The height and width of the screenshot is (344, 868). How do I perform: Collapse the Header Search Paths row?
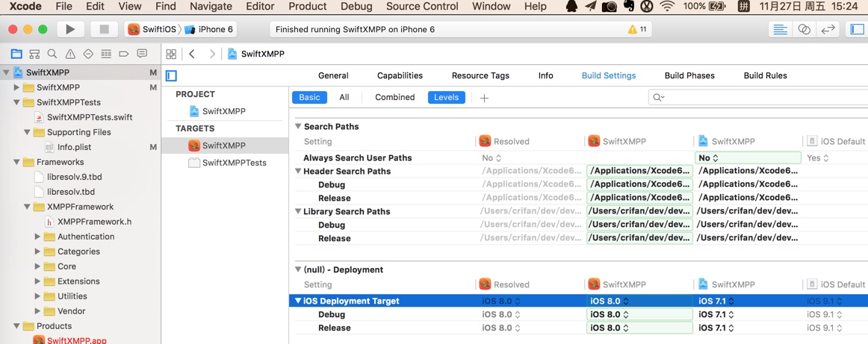point(299,172)
